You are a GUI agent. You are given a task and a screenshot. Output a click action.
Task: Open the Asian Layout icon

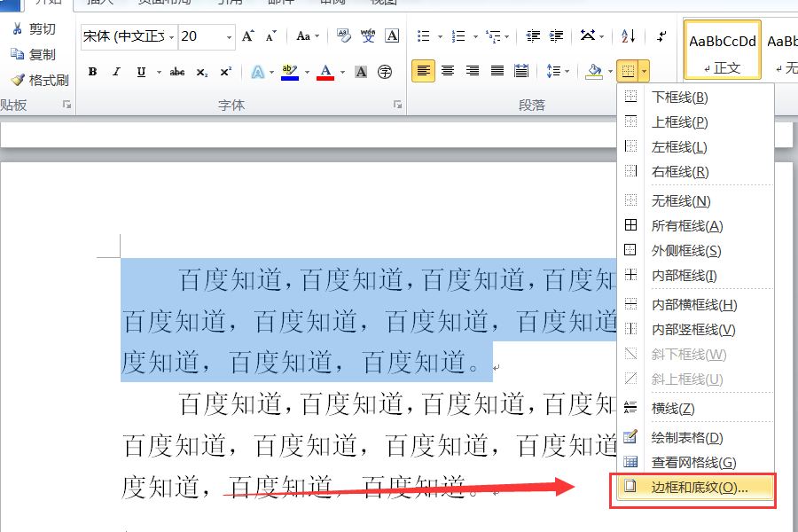pos(588,35)
